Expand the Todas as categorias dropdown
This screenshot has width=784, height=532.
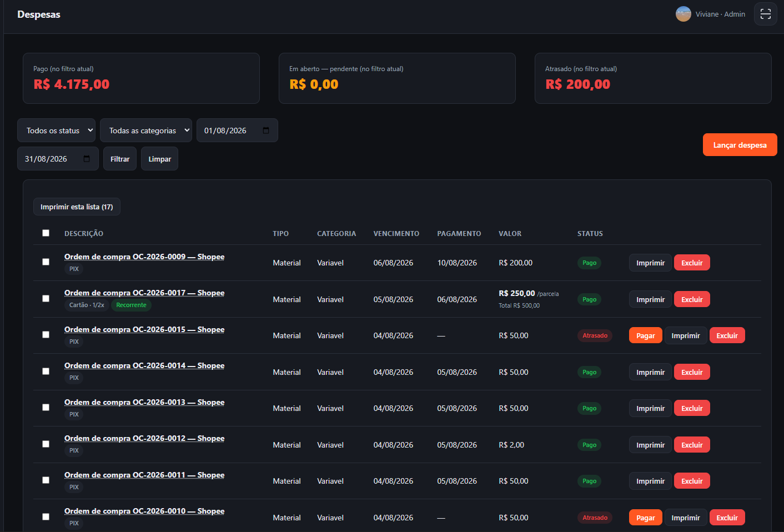click(x=146, y=131)
